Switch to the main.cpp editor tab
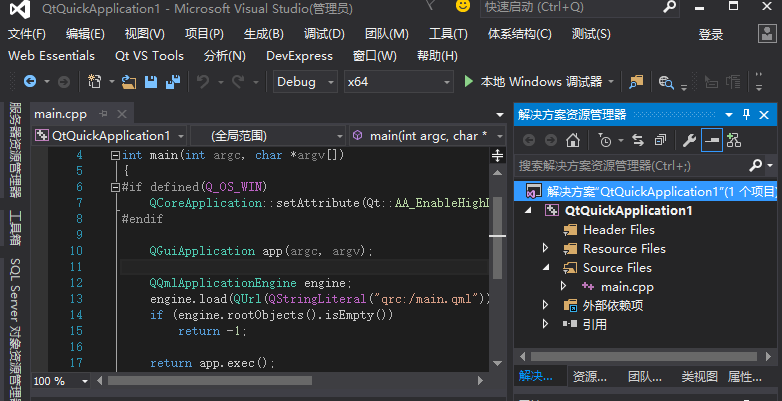782x401 pixels. click(x=60, y=113)
